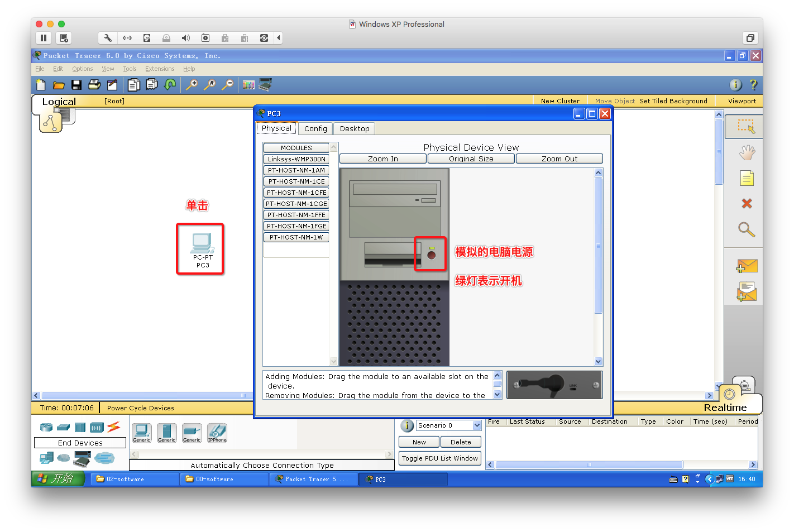The image size is (794, 532).
Task: Click the green Undo arrow icon
Action: pos(170,85)
